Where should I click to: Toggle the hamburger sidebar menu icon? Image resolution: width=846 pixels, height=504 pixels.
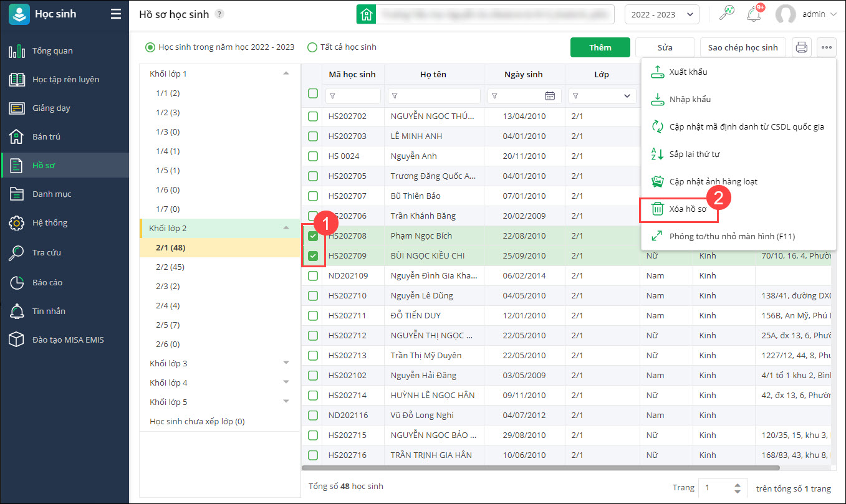pyautogui.click(x=116, y=14)
